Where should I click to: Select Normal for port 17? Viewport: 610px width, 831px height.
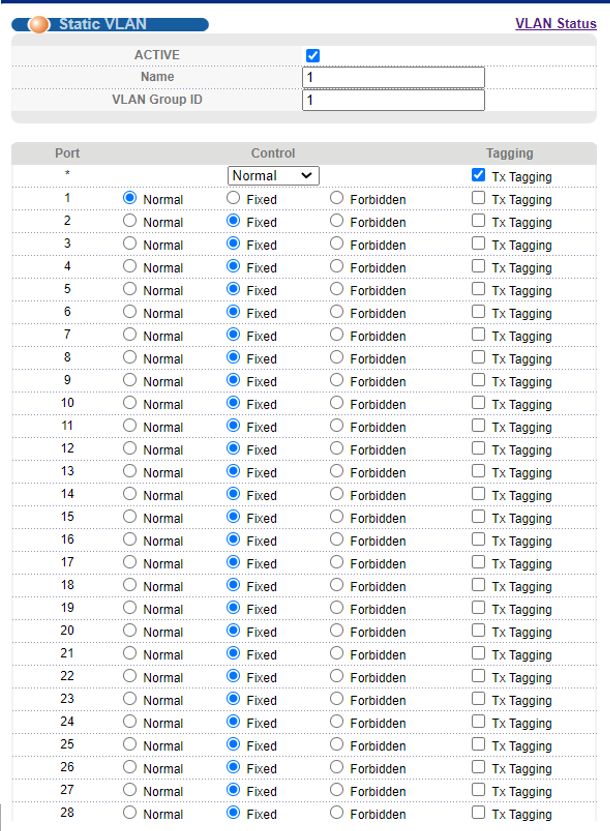pos(130,562)
